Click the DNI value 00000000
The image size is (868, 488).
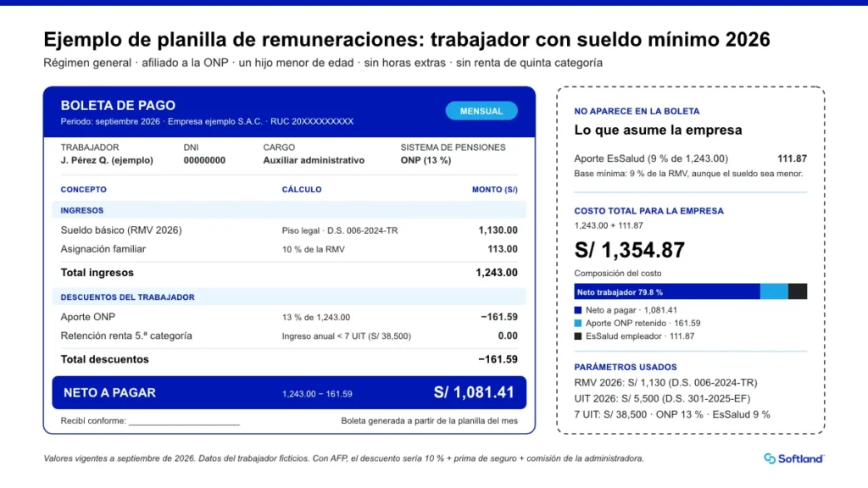click(204, 160)
